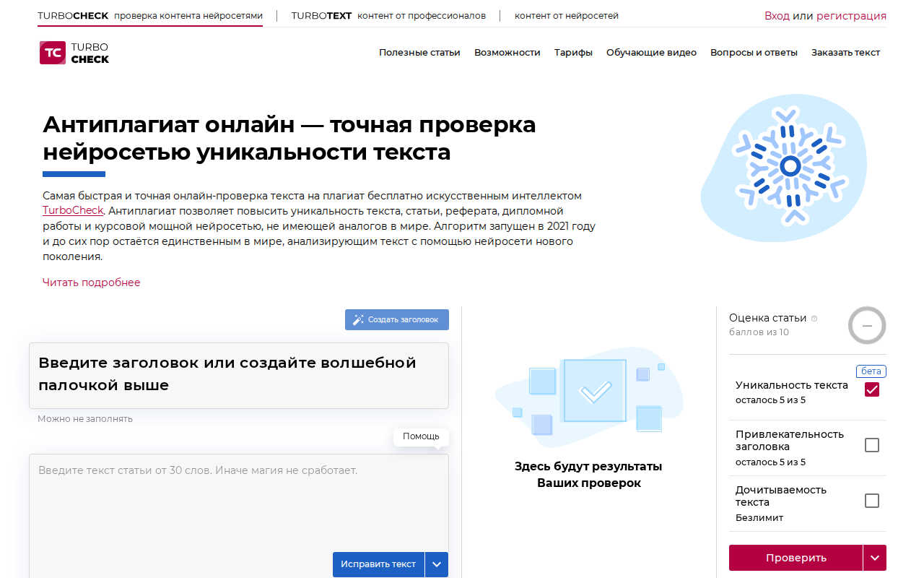Click 'Здесь будут результаты Ваших проверок' text

tap(588, 475)
